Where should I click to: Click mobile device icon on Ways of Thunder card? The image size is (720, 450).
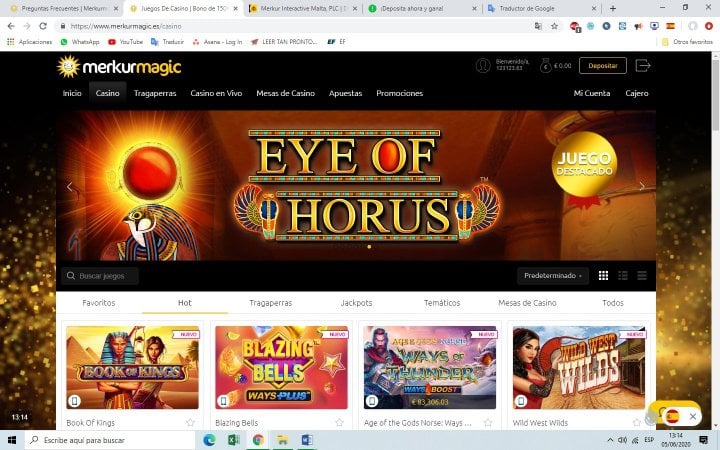(372, 401)
